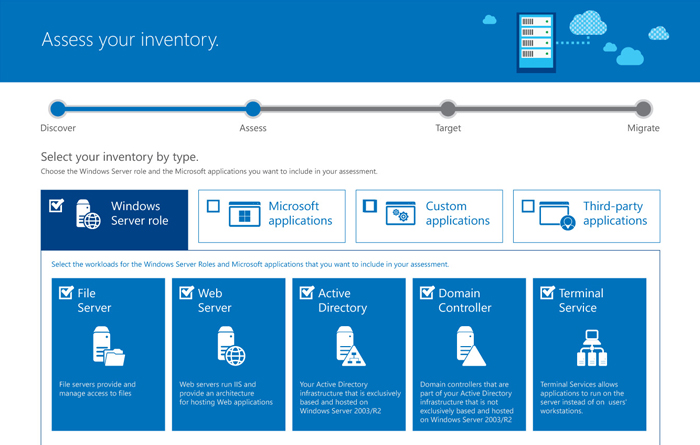
Task: Click the Active Directory server icon
Action: coord(350,347)
